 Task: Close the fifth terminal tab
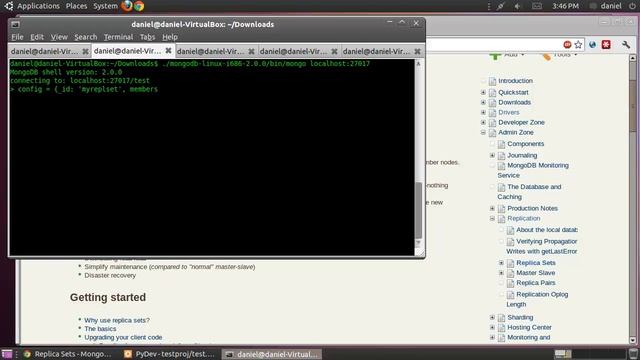pyautogui.click(x=417, y=51)
